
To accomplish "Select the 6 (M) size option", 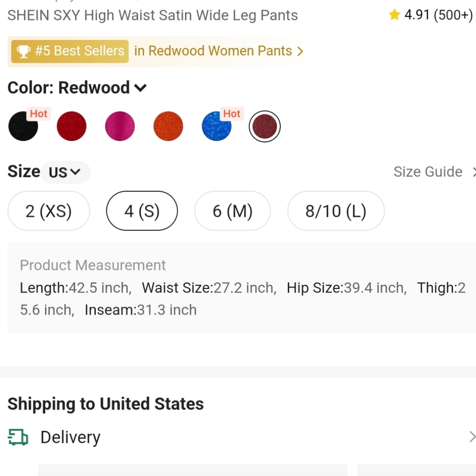I will (x=232, y=211).
